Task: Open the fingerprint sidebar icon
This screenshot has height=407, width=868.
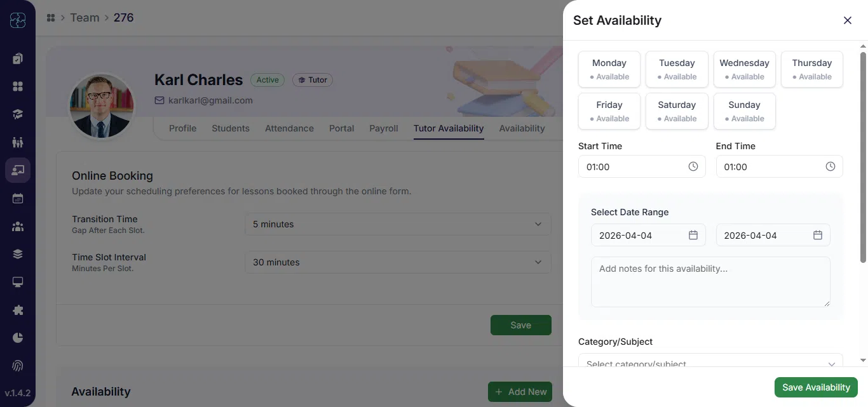Action: tap(18, 366)
